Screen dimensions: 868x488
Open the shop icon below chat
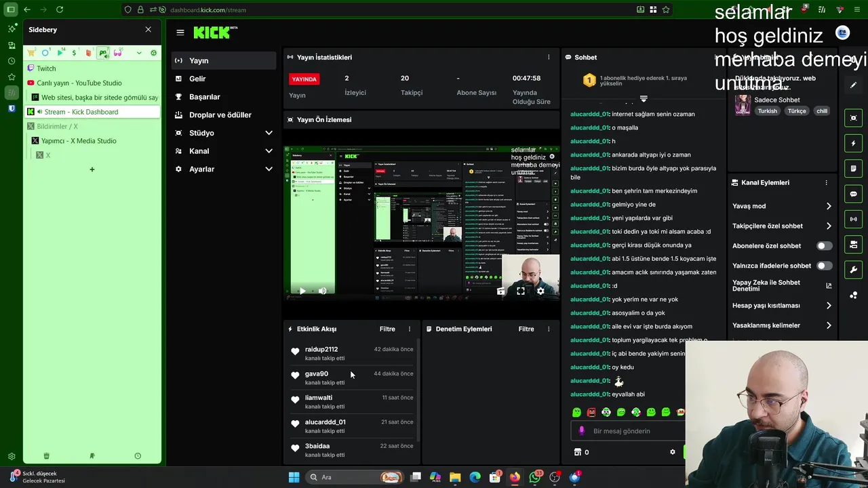(578, 452)
